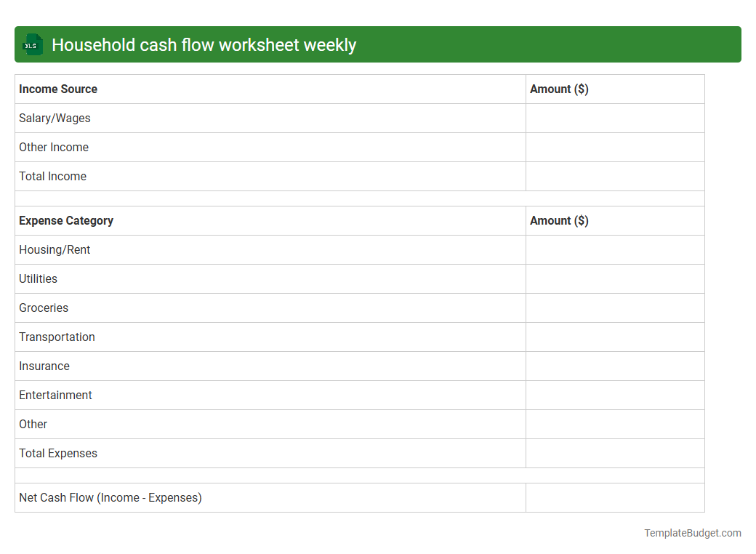Click the amount cell for Salary/Wages
This screenshot has width=756, height=554.
pos(615,118)
